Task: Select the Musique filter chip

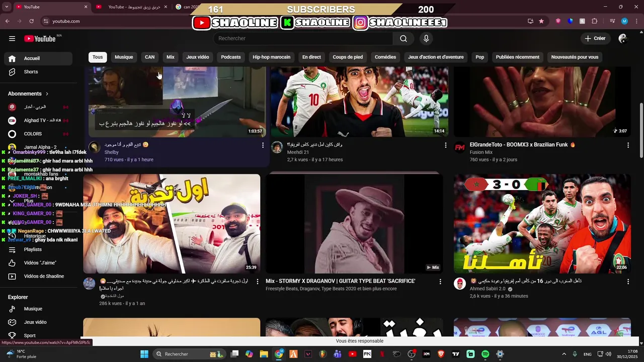Action: click(x=124, y=57)
